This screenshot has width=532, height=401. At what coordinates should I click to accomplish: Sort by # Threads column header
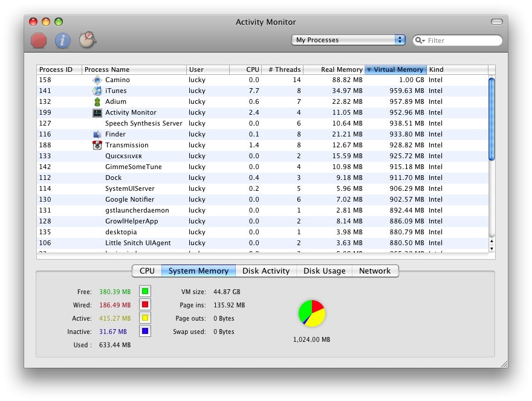point(282,69)
